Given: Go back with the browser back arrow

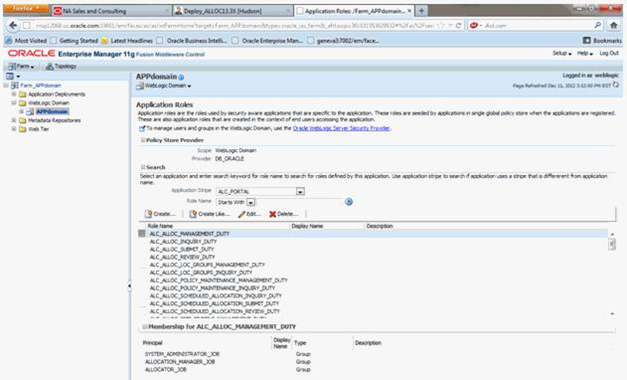Looking at the screenshot, I should point(13,26).
